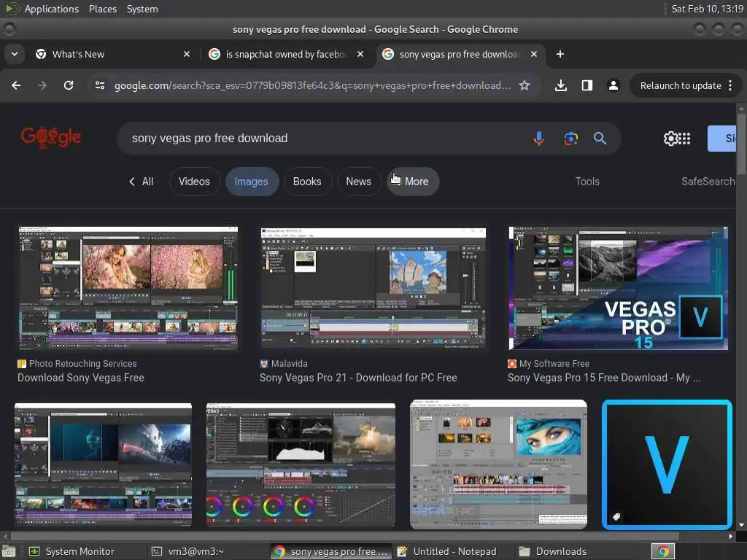The height and width of the screenshot is (560, 747).
Task: Open Malavida Vegas Pro 21 thumbnail
Action: pyautogui.click(x=373, y=289)
